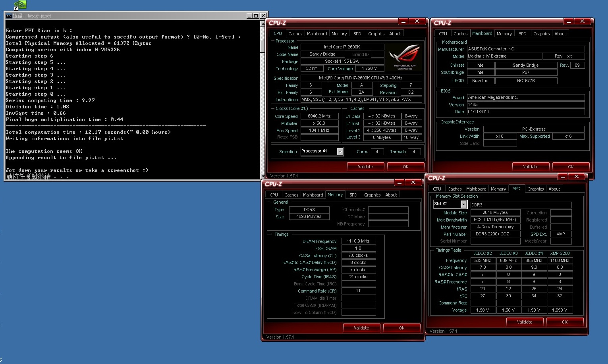608x364 pixels.
Task: Click the Module Size 2048 MBytes field
Action: (495, 212)
